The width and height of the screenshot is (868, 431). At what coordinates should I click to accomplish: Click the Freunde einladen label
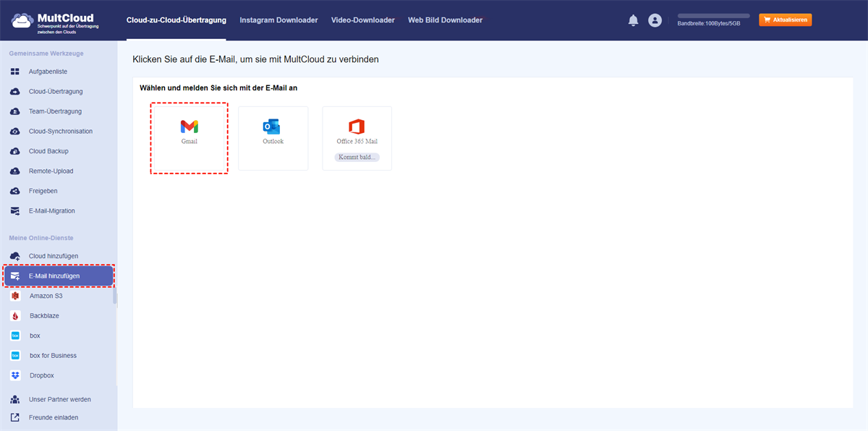click(x=54, y=417)
